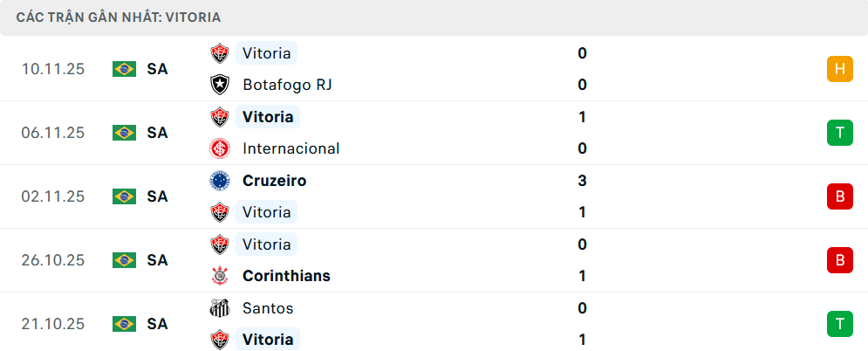Viewport: 868px width, 351px height.
Task: Click green T badge for Internacional match
Action: click(x=839, y=133)
